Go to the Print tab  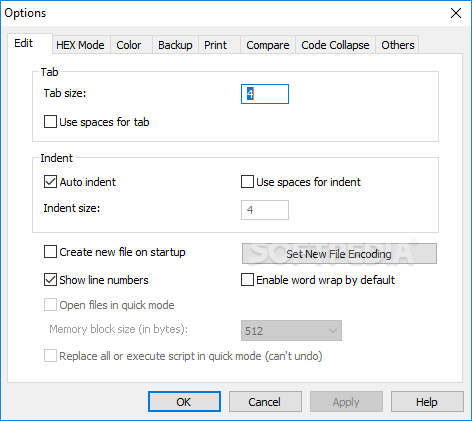pyautogui.click(x=216, y=45)
